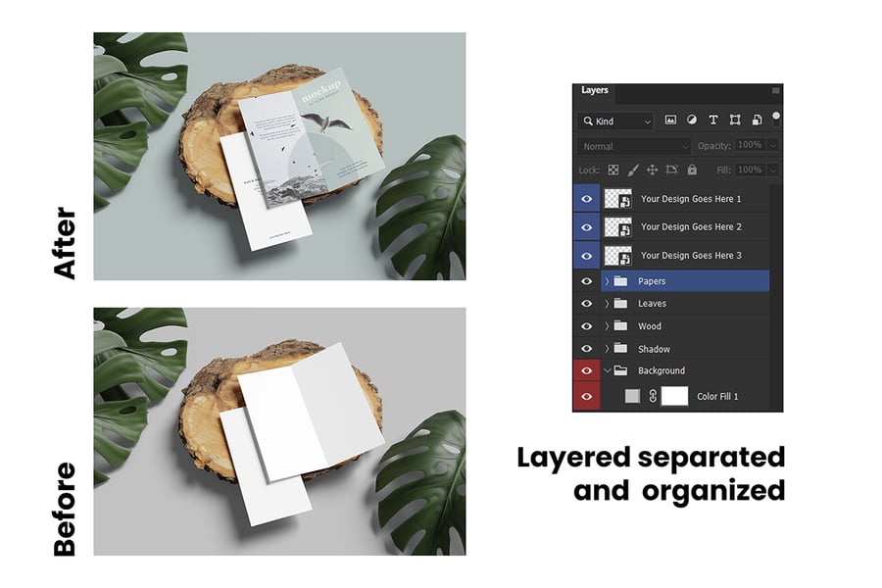Click the lock position move icon
The height and width of the screenshot is (588, 882).
(x=652, y=170)
